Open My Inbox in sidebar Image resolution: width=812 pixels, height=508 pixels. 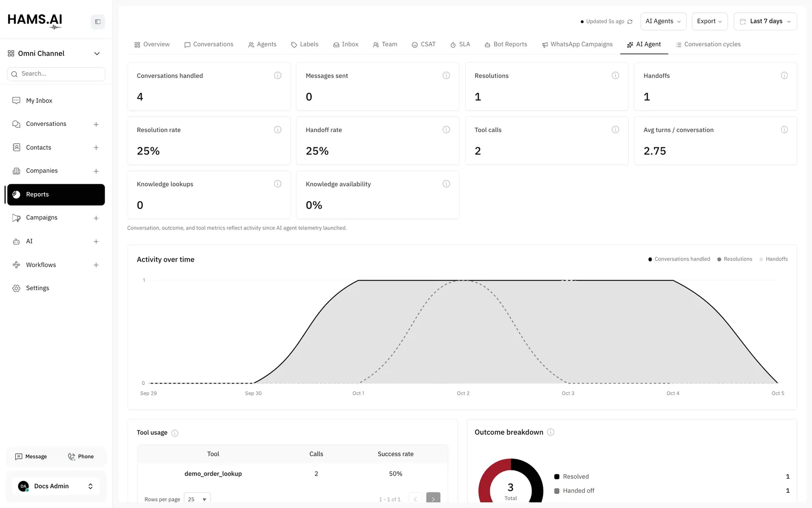click(x=56, y=101)
